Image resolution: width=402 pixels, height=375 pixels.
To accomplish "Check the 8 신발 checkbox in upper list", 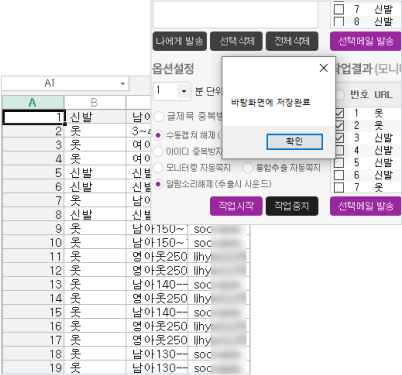I will [x=339, y=22].
